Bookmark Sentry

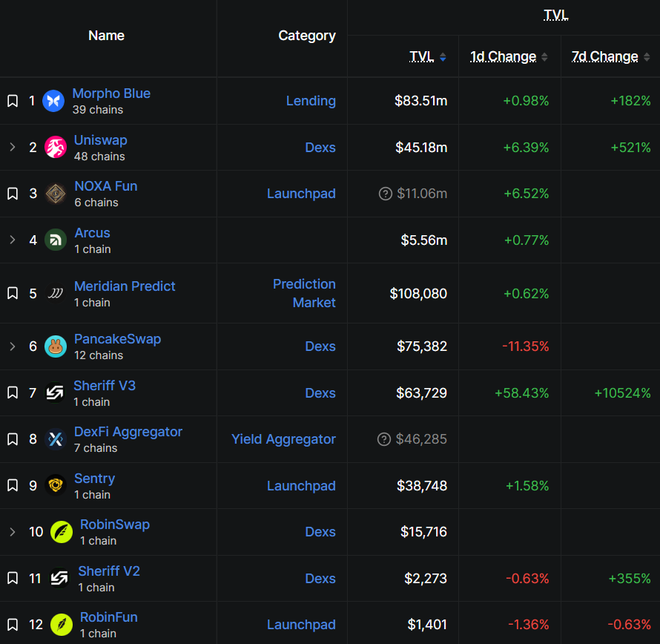(13, 486)
